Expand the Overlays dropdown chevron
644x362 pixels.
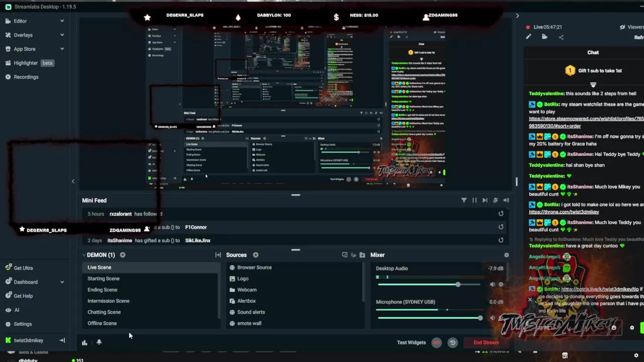tap(62, 35)
